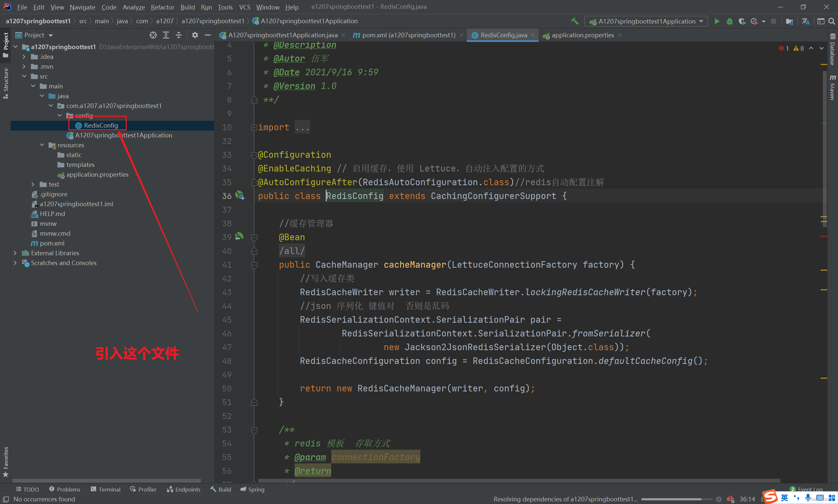
Task: Open the TODO tool window
Action: click(27, 489)
